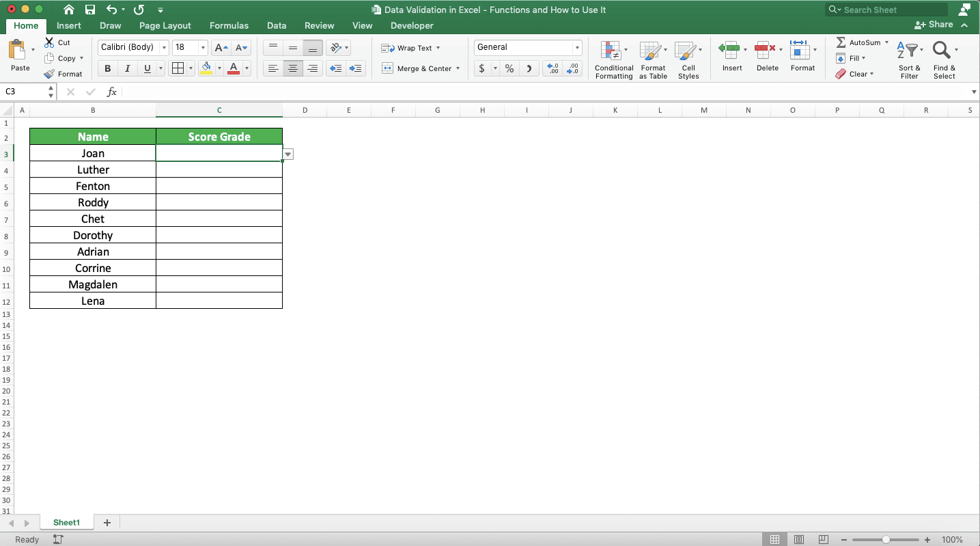
Task: Redo the last action
Action: coord(139,10)
